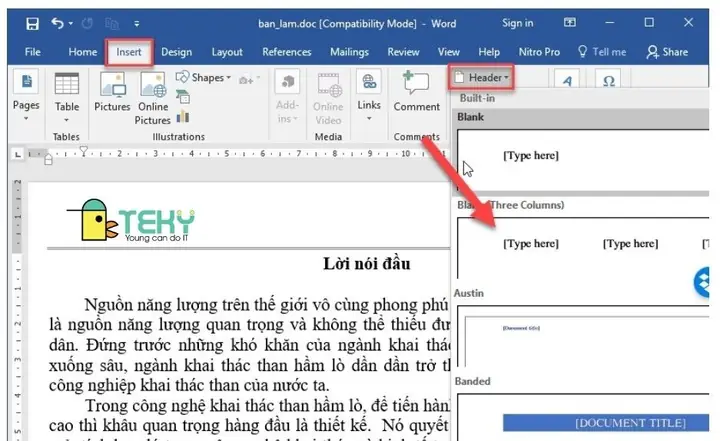Click the Comment button

[416, 91]
